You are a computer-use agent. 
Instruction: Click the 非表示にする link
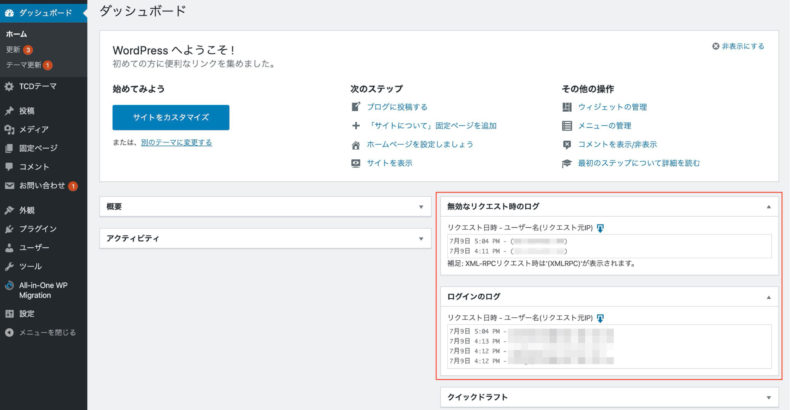743,46
